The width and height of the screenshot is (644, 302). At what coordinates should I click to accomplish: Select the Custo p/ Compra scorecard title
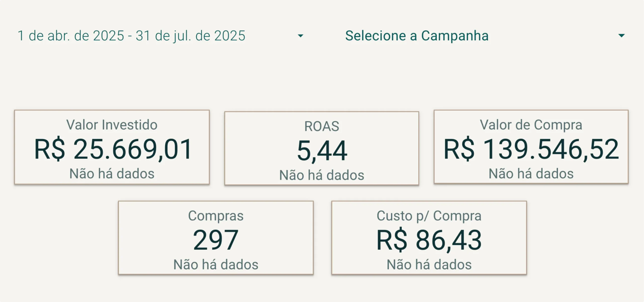(429, 216)
